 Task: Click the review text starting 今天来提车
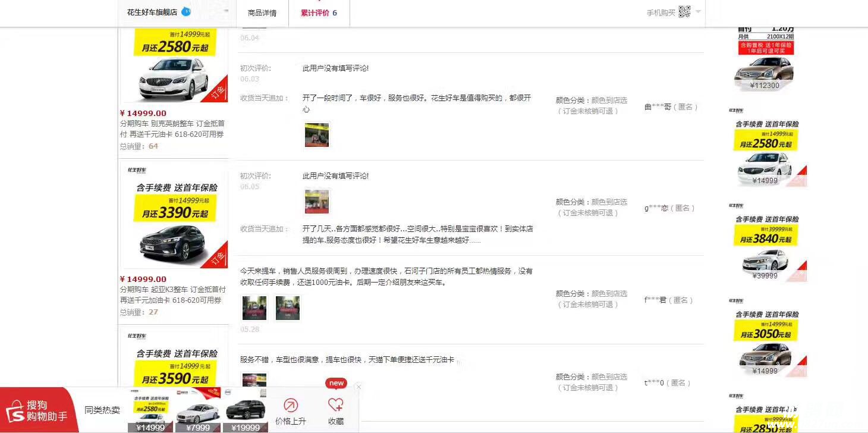[386, 277]
